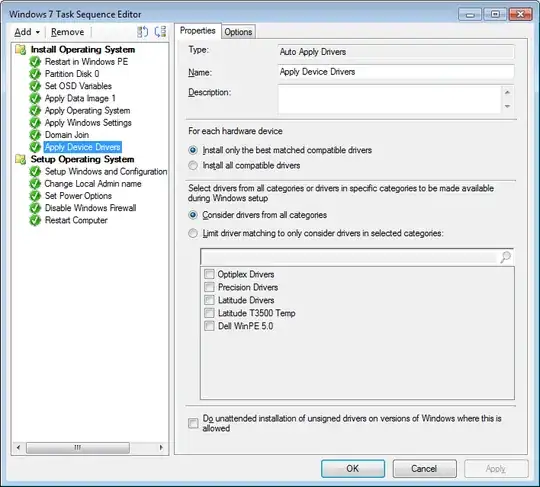Click the tree scrollbar left arrow
540x487 pixels.
pos(19,448)
